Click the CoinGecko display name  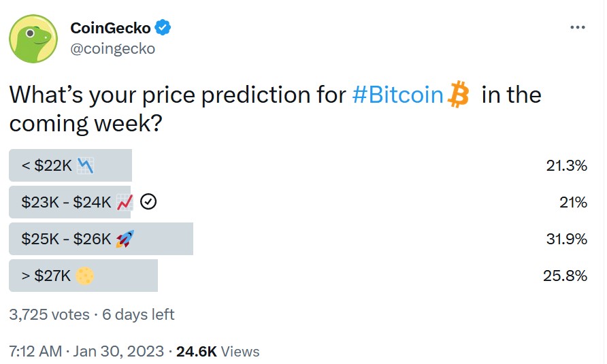pos(110,28)
